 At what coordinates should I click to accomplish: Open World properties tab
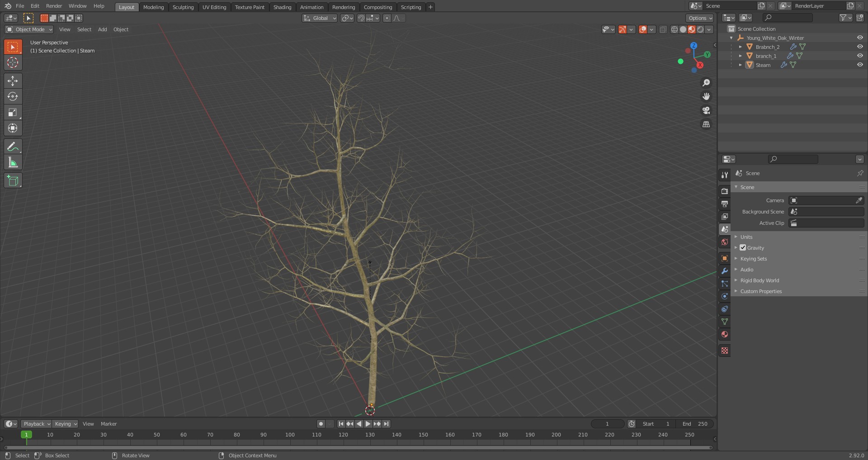725,242
